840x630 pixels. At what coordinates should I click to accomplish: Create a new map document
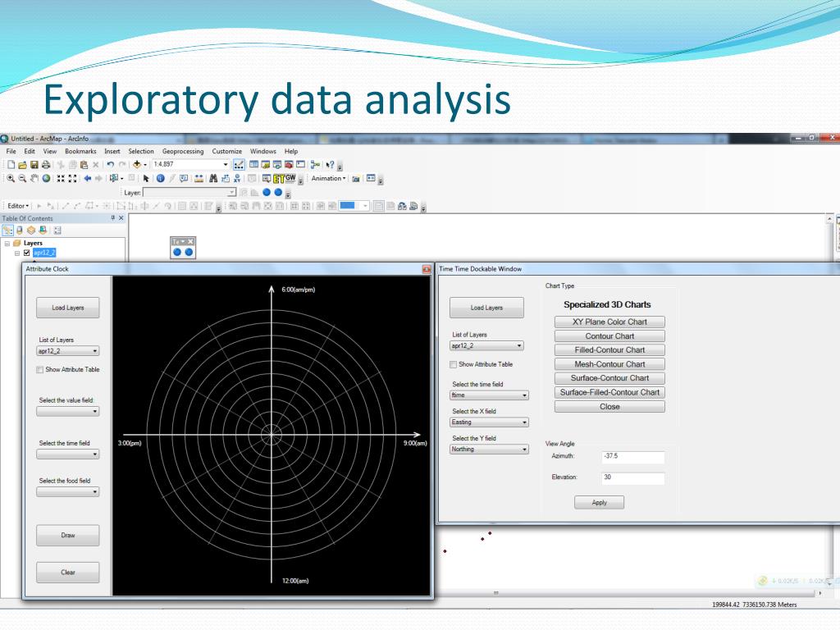(x=11, y=165)
